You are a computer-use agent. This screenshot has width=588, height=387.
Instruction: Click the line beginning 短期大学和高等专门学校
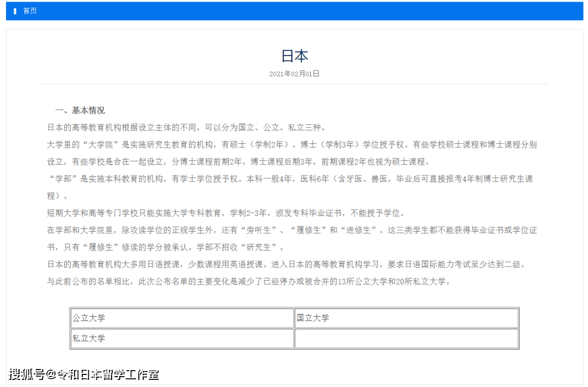tap(226, 213)
